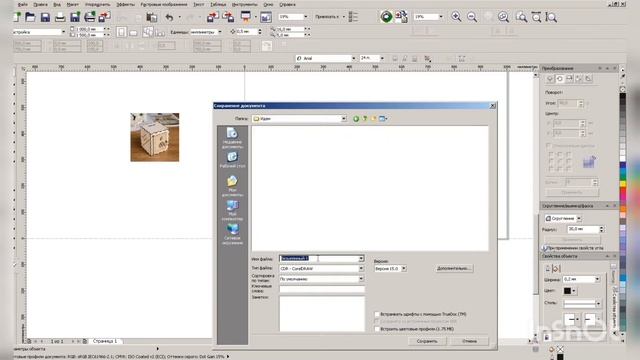
Task: Open the outline 'Стиль' line style dropdown
Action: (x=598, y=304)
